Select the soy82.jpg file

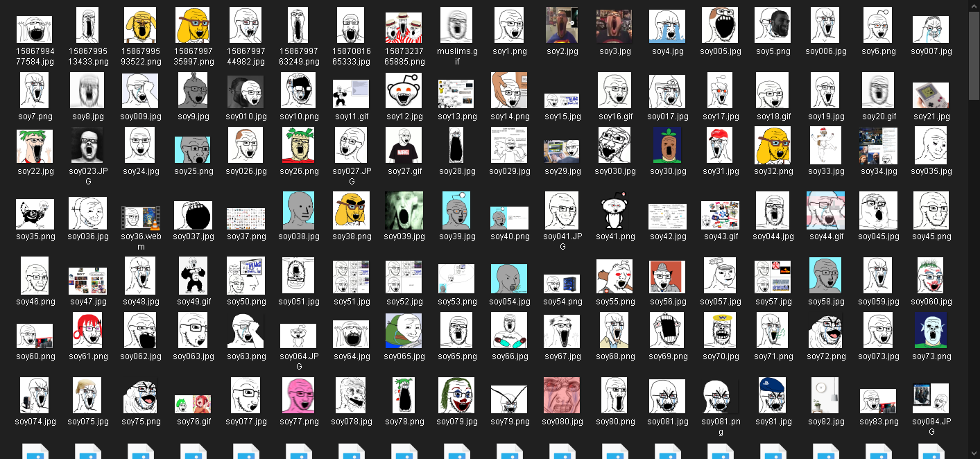827,395
